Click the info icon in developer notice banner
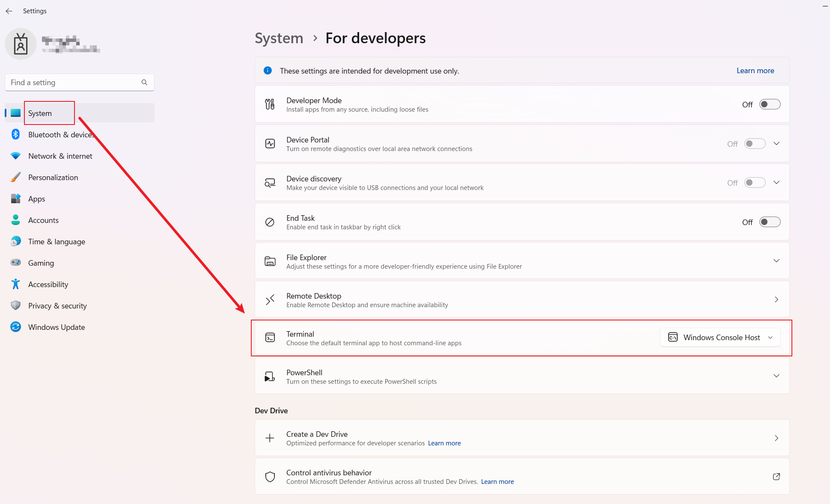Screen dimensions: 830x504 (x=268, y=71)
